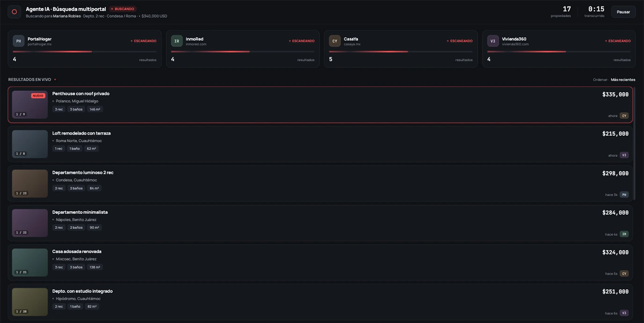Click the NUEVO badge on Penthouse listing
Screen dimensions: 644x323
[38, 95]
